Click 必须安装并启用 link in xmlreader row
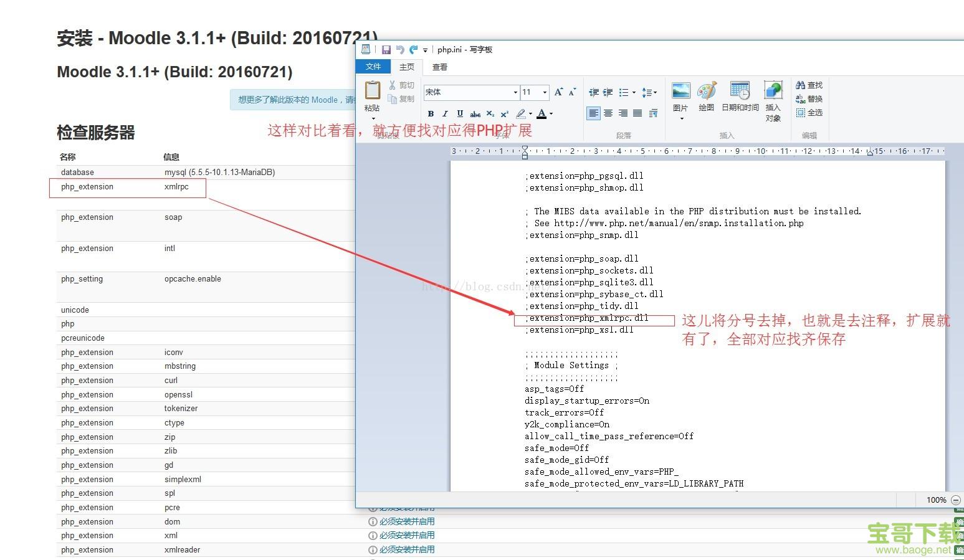This screenshot has height=560, width=964. pos(407,549)
